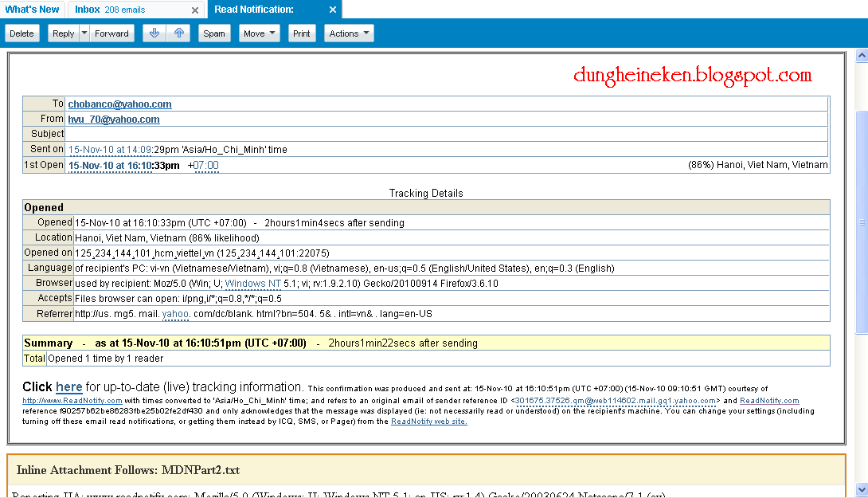
Task: Forward this message
Action: [x=111, y=33]
